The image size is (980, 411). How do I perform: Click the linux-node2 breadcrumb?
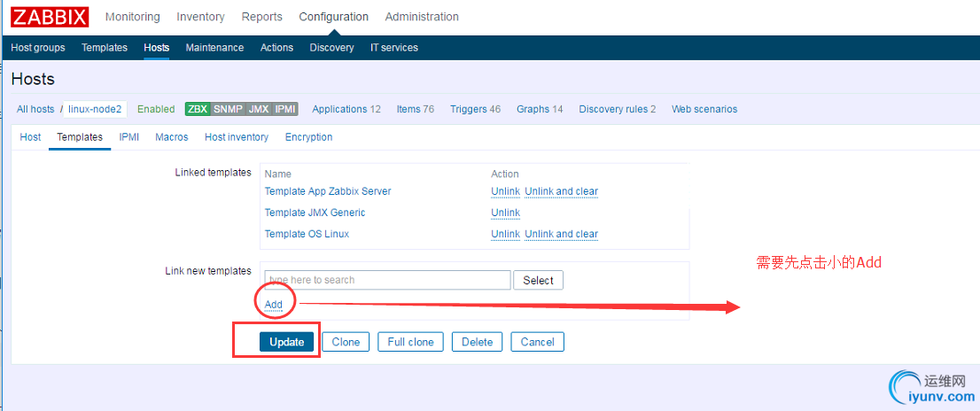(x=95, y=109)
